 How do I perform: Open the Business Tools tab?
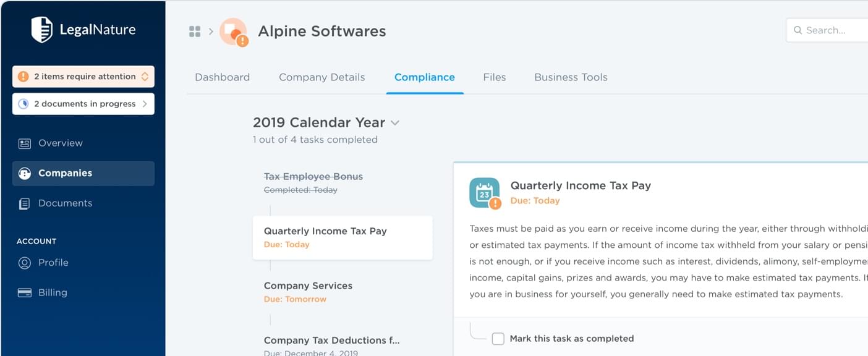coord(571,77)
